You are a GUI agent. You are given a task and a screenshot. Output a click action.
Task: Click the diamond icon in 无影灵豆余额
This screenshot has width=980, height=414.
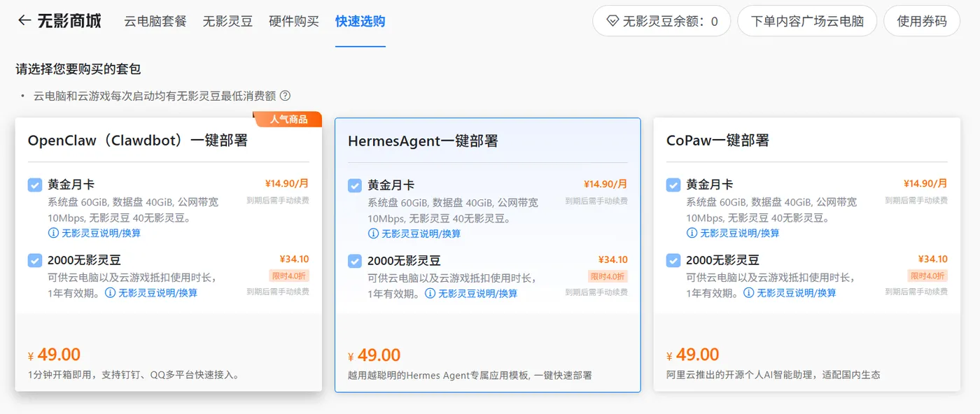coord(612,21)
